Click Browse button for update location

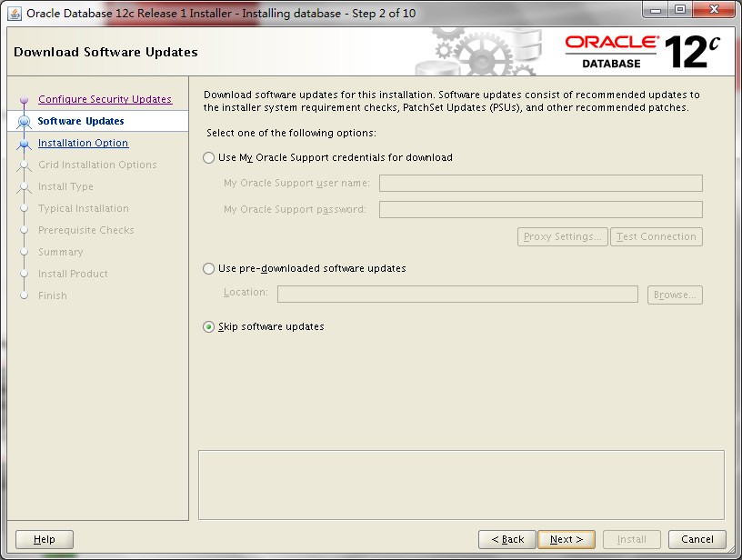675,295
